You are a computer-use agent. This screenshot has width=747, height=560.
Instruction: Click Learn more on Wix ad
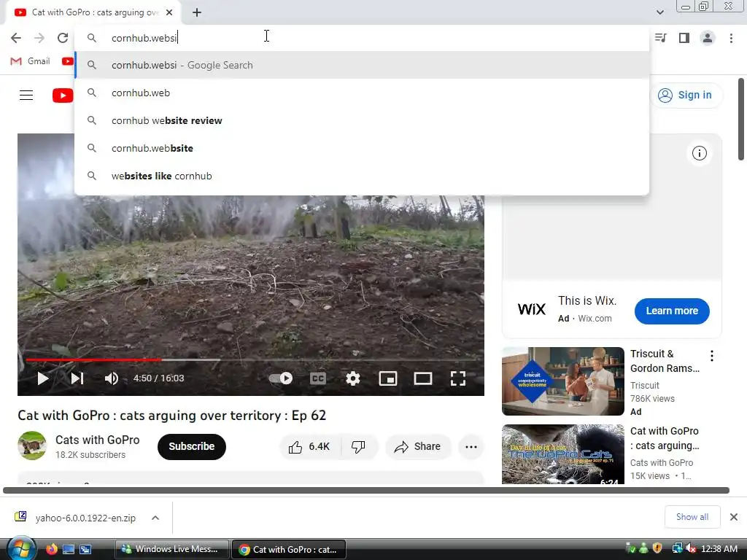coord(672,311)
